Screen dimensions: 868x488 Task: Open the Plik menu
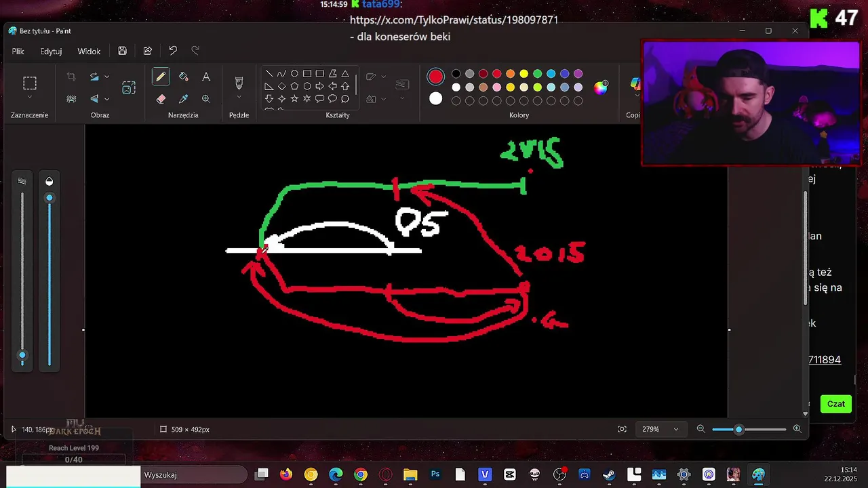(18, 51)
